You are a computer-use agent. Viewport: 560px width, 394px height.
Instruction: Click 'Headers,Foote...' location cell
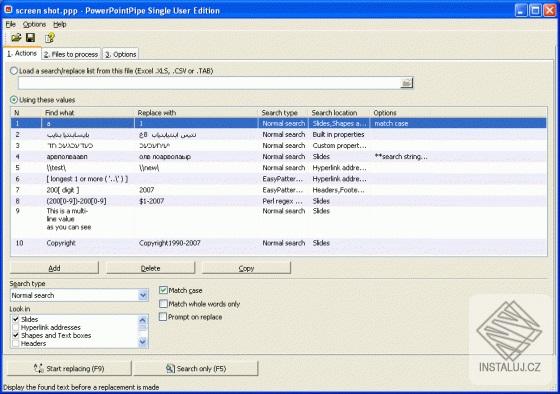(x=338, y=190)
